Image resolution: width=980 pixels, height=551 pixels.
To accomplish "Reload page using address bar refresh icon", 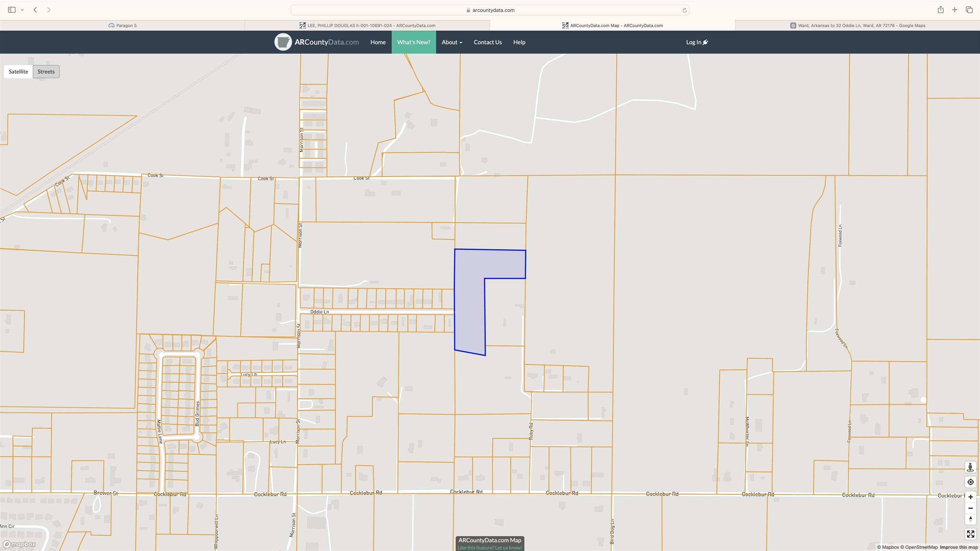I will coord(684,10).
